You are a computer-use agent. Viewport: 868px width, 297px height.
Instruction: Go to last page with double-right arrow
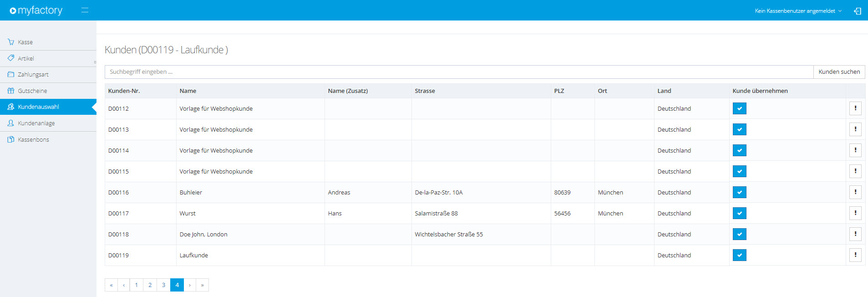(x=203, y=285)
